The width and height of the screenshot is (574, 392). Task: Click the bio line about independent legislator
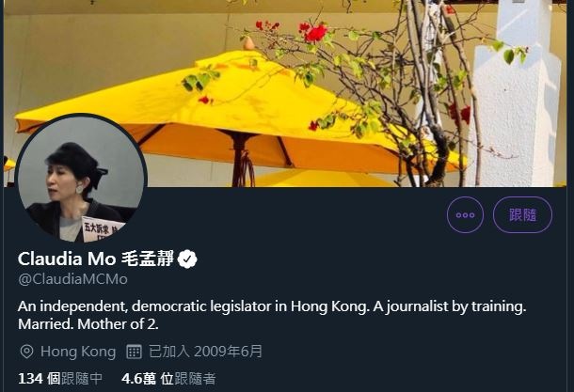pyautogui.click(x=272, y=306)
